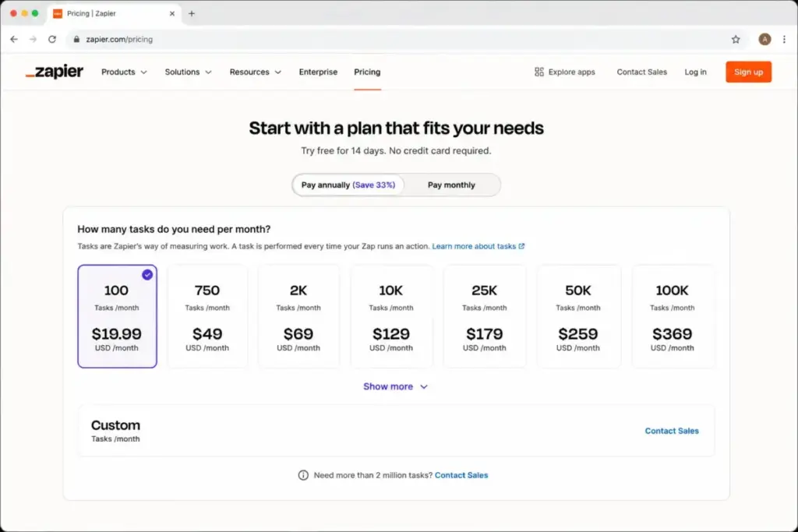Expand more task tiers with Show more
The height and width of the screenshot is (532, 798).
coord(395,386)
